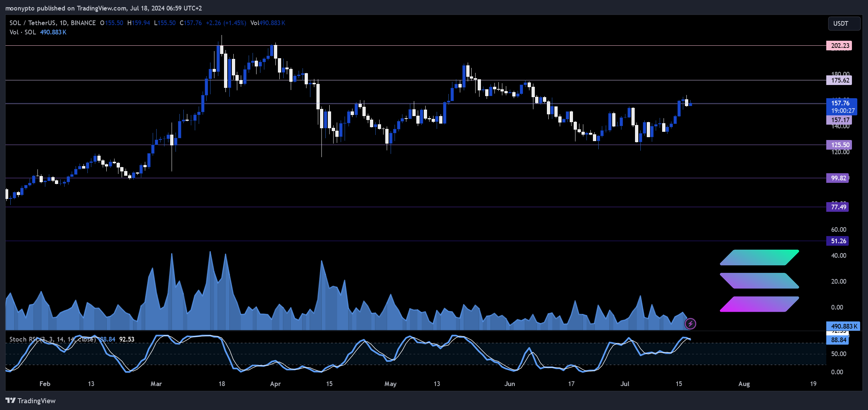Click the USDT currency button
This screenshot has width=868, height=410.
844,24
